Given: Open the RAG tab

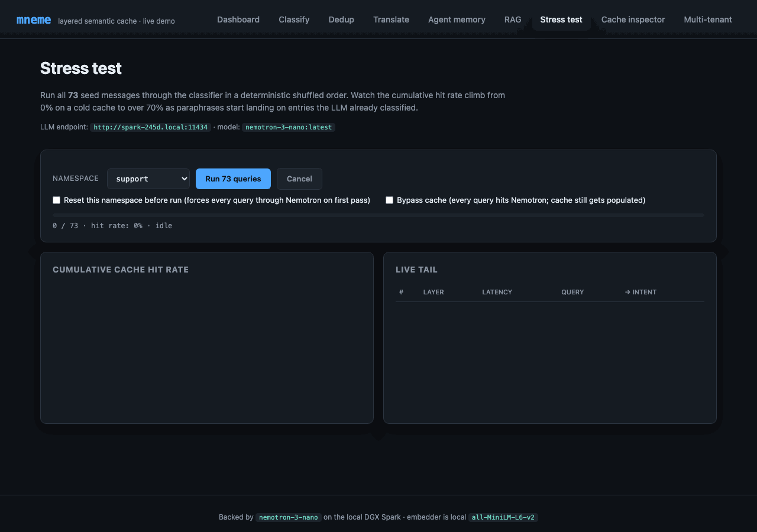Looking at the screenshot, I should (x=513, y=20).
